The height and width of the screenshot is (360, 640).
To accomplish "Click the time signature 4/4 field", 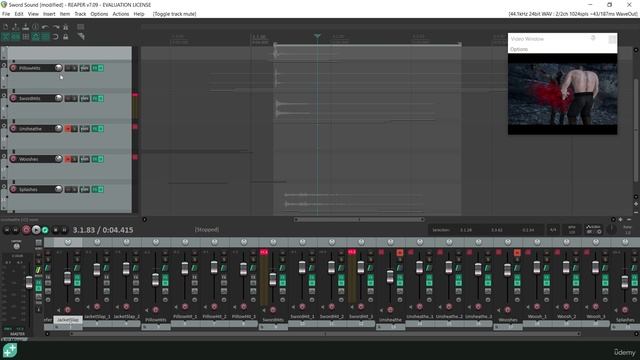I will tap(553, 230).
